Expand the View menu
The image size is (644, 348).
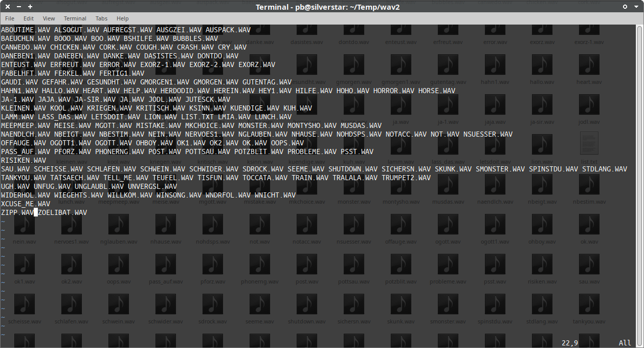pyautogui.click(x=49, y=18)
